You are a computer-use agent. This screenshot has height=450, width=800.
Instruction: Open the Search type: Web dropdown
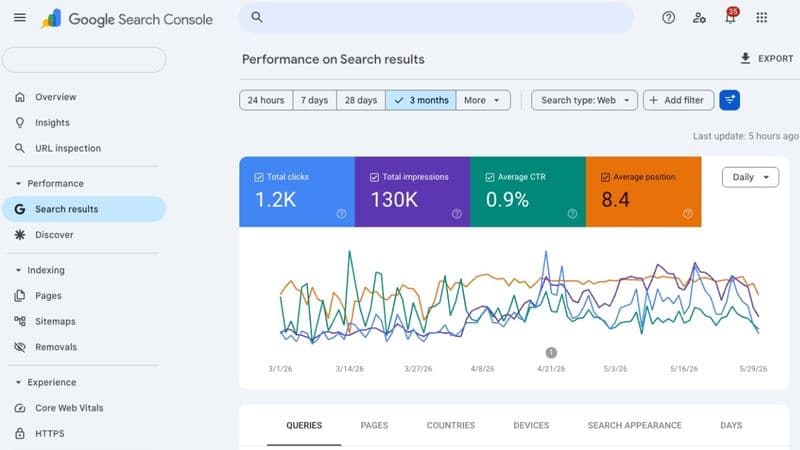coord(584,100)
